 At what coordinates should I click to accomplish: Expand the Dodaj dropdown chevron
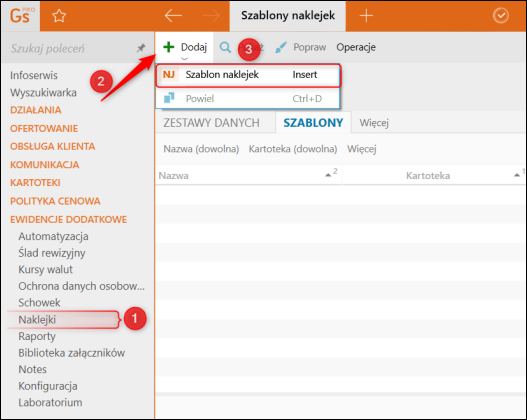click(184, 58)
